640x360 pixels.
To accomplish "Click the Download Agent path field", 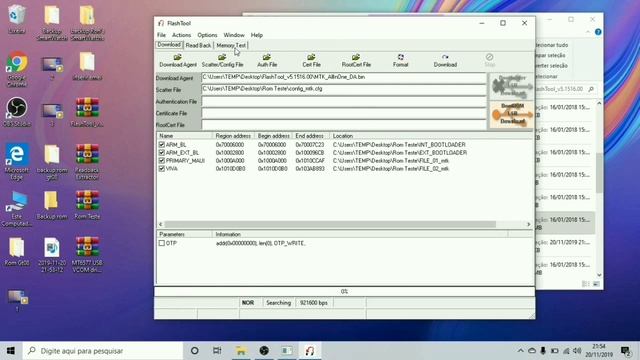I will tap(344, 78).
